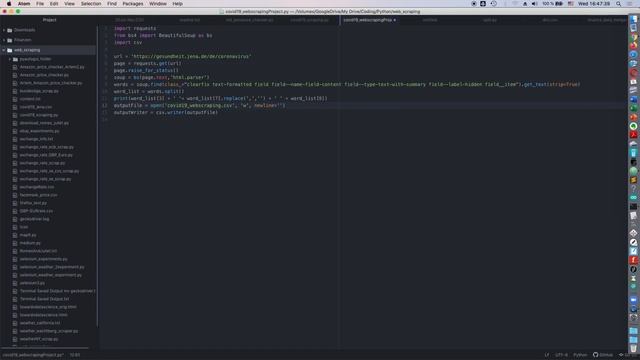The height and width of the screenshot is (360, 640).
Task: Open the File menu
Action: point(40,4)
